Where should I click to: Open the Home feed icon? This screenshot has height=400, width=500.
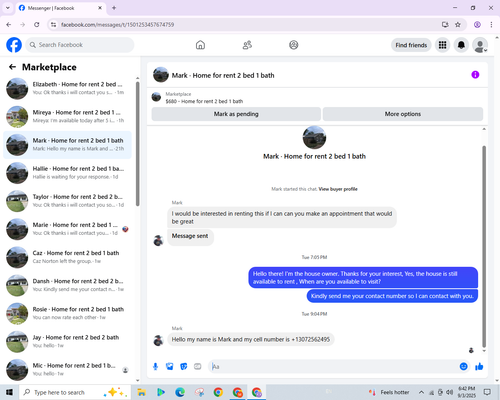(x=200, y=45)
